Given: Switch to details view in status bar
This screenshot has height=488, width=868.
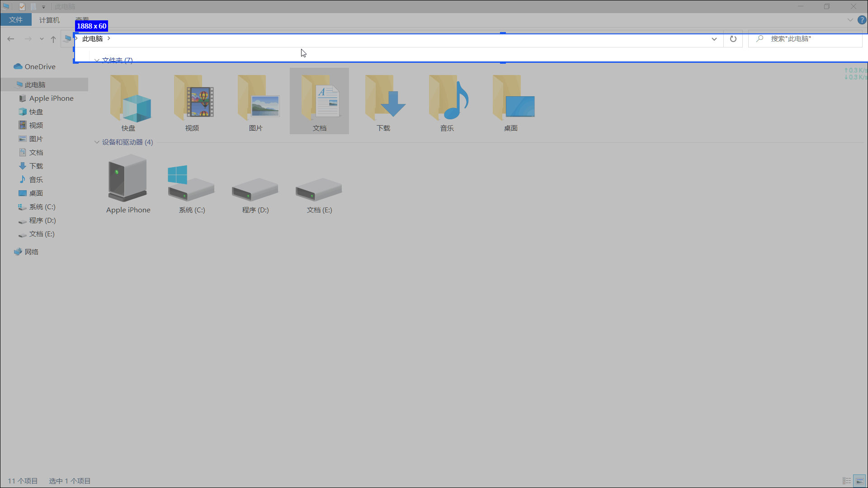Looking at the screenshot, I should [x=847, y=481].
